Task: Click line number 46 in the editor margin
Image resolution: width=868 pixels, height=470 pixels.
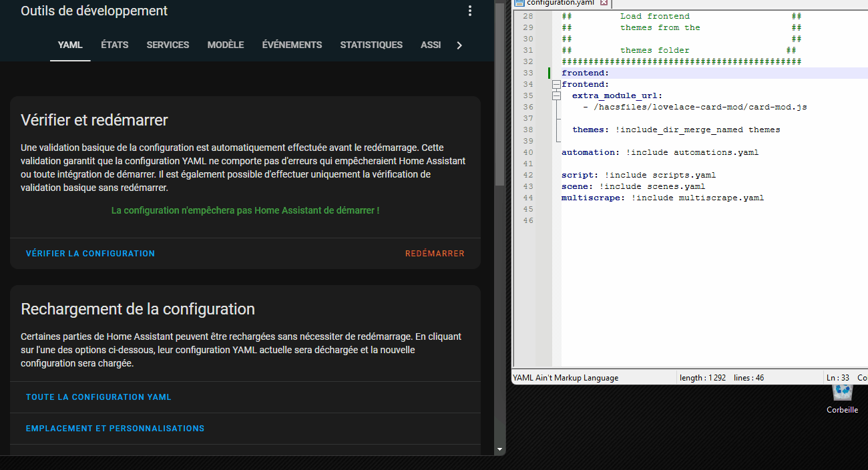Action: 528,221
